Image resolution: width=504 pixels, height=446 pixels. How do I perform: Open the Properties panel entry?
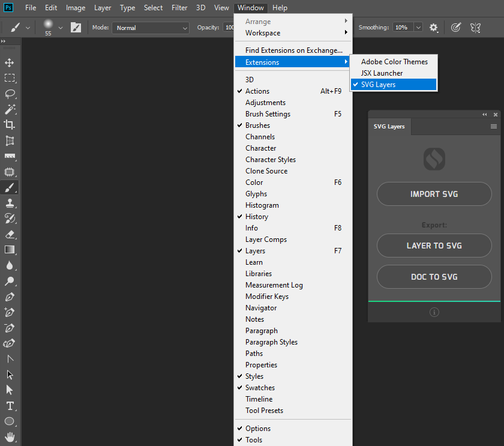point(293,364)
